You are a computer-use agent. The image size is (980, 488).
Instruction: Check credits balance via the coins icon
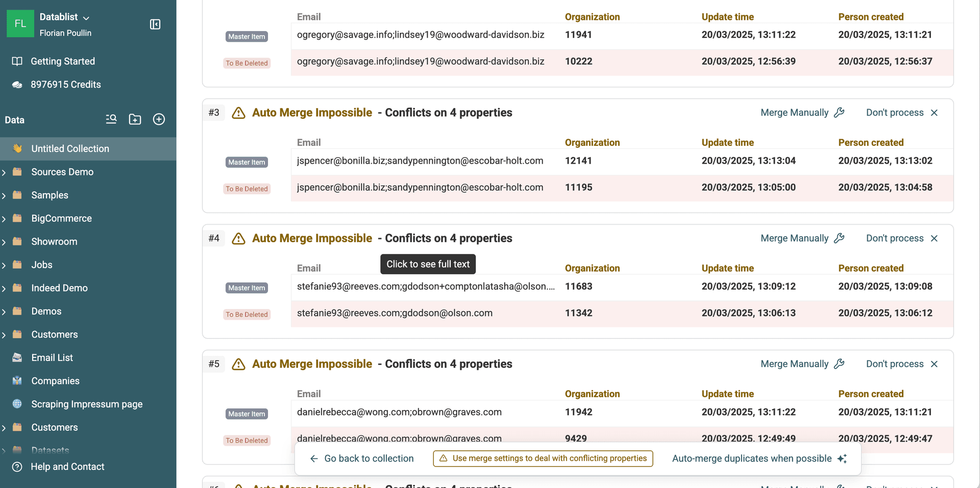(x=17, y=84)
